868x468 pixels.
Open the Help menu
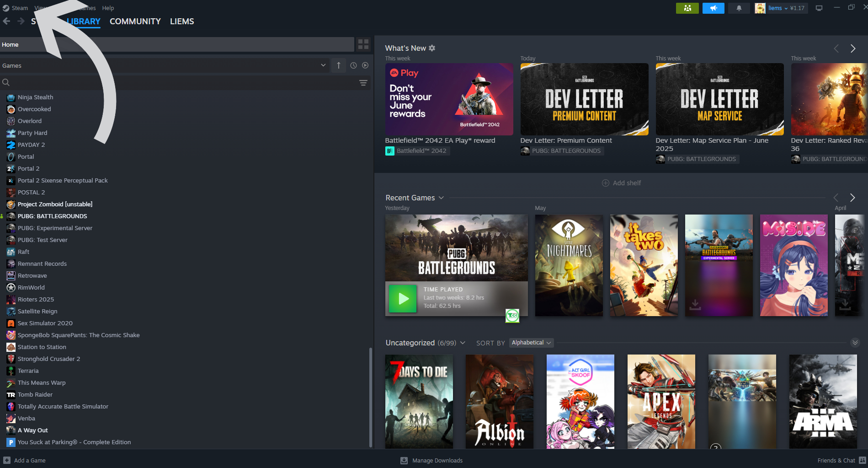click(x=108, y=8)
